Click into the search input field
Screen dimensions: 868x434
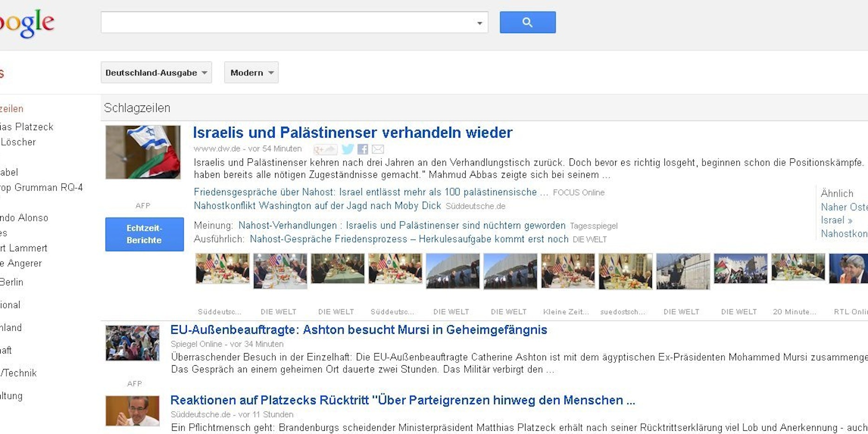click(288, 22)
